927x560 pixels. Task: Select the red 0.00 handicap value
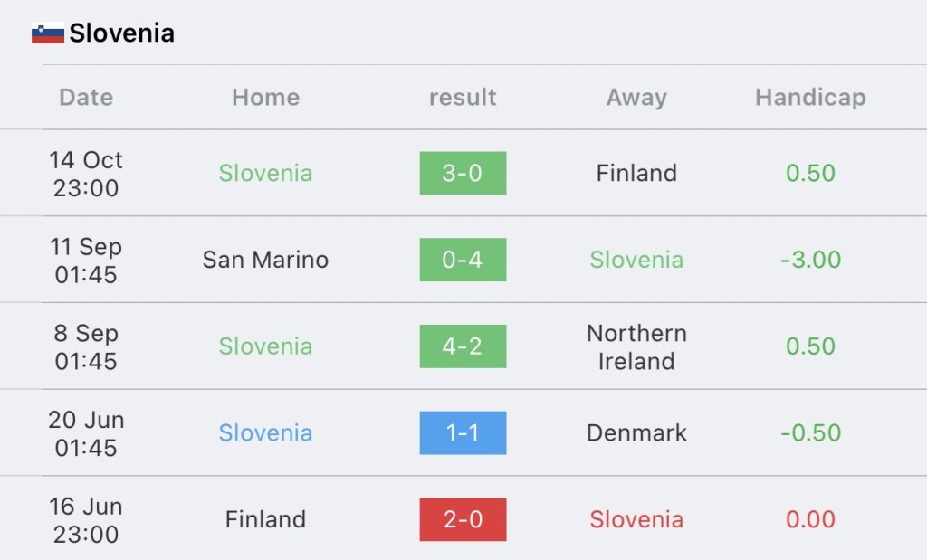pyautogui.click(x=810, y=520)
